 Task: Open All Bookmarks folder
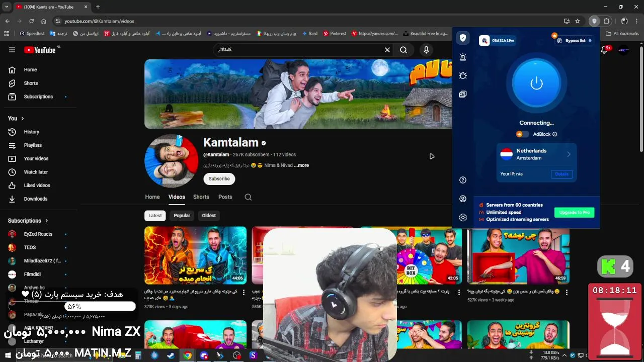(622, 34)
